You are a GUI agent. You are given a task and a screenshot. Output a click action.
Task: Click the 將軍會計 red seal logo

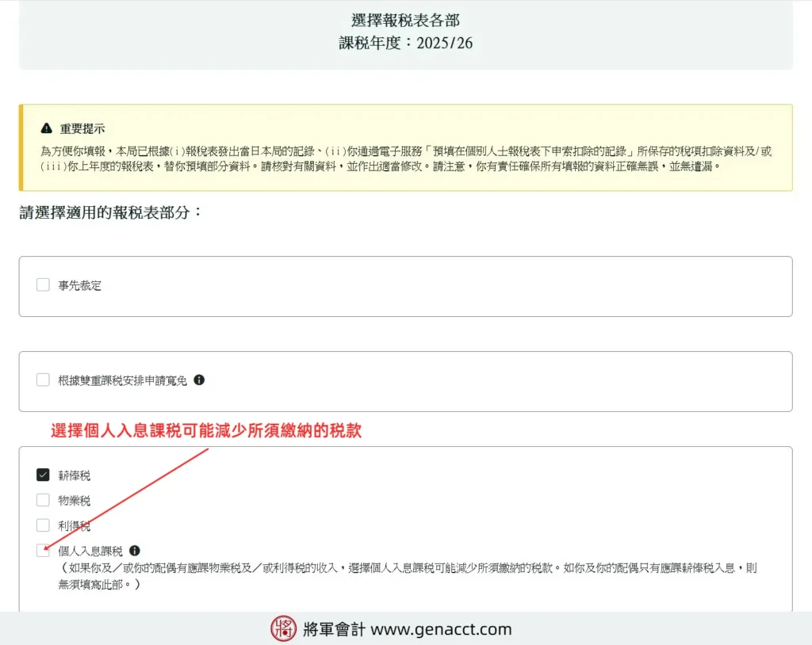click(x=283, y=628)
